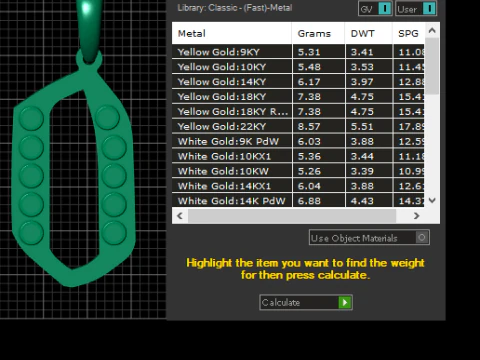480x360 pixels.
Task: Click the 4.43 DWT value
Action: [x=362, y=201]
